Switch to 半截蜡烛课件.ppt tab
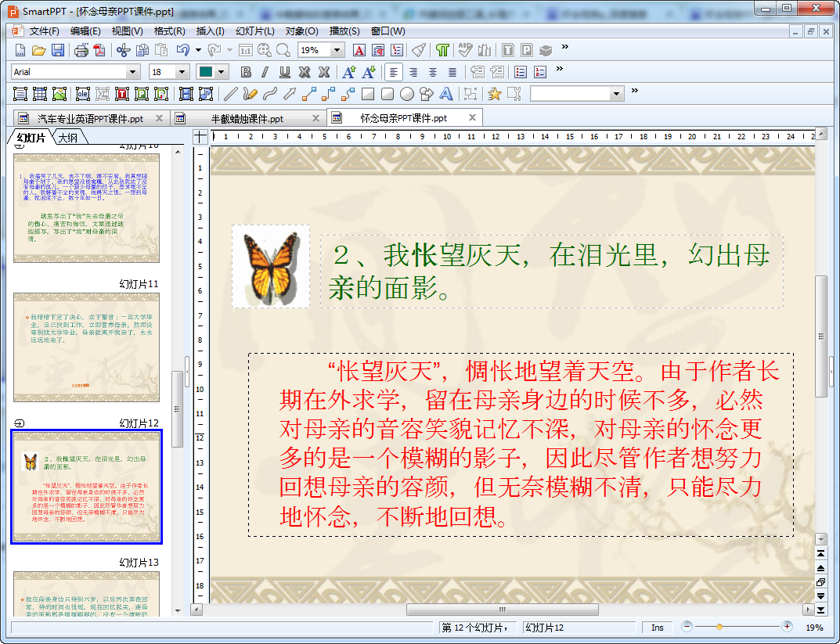Viewport: 840px width, 644px height. pos(247,118)
